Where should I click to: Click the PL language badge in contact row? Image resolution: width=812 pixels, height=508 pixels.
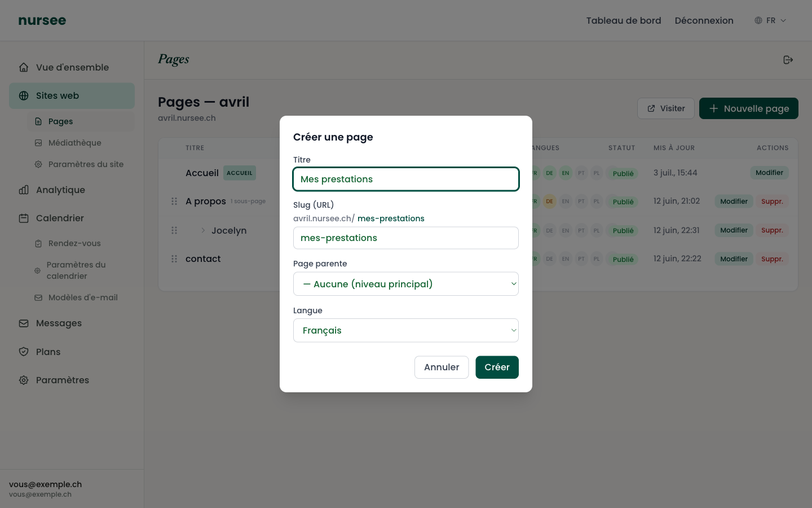(597, 259)
